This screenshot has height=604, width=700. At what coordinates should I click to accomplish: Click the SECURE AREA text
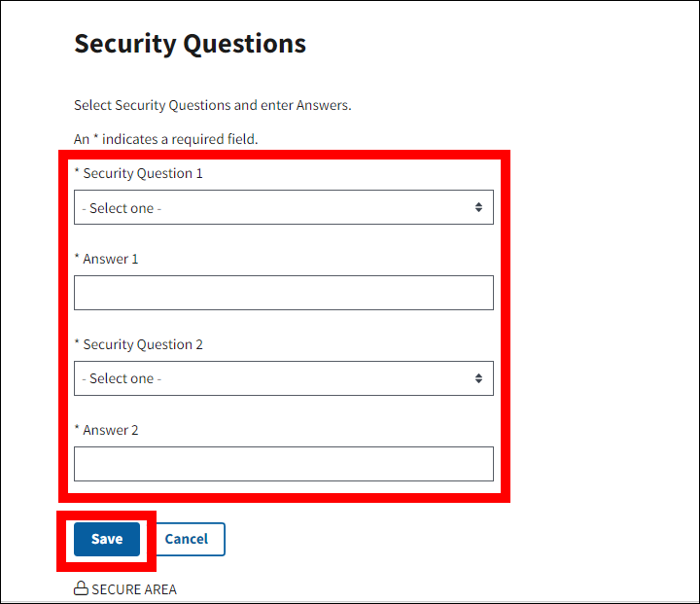(x=134, y=589)
